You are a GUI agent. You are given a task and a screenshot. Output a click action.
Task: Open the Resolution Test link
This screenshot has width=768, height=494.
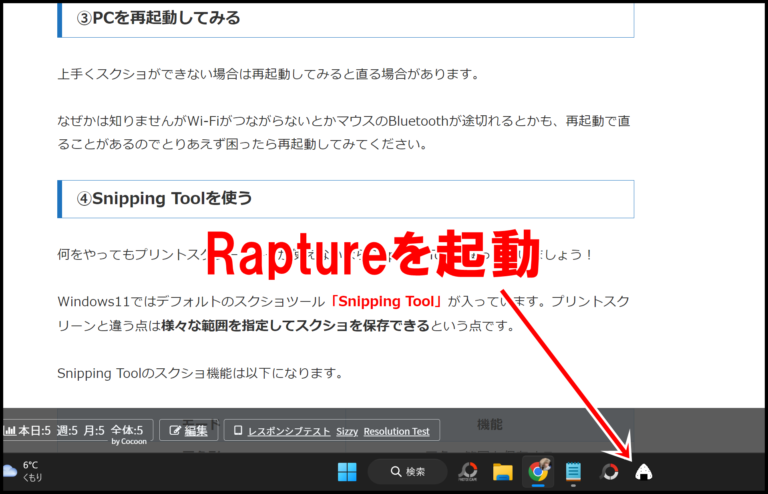click(396, 431)
